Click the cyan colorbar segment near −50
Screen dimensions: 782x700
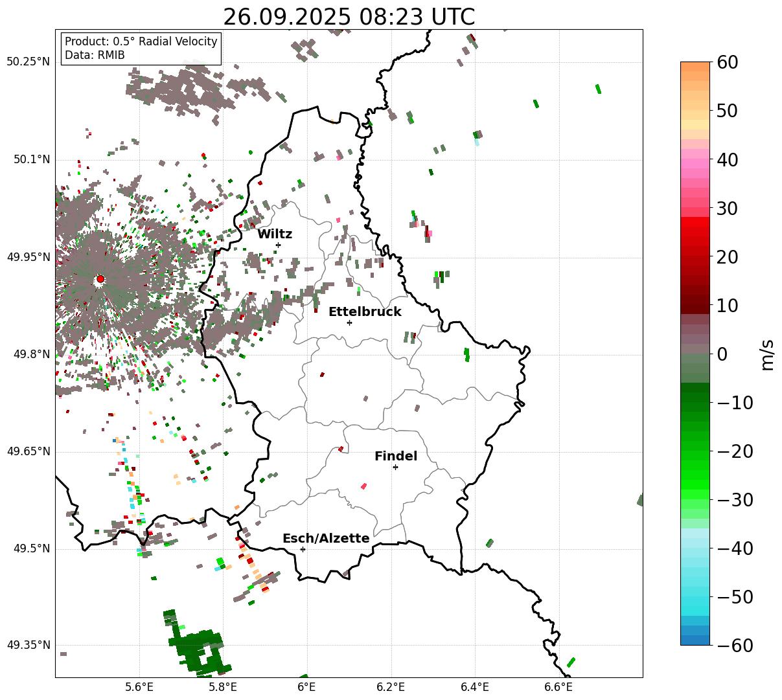(x=695, y=601)
